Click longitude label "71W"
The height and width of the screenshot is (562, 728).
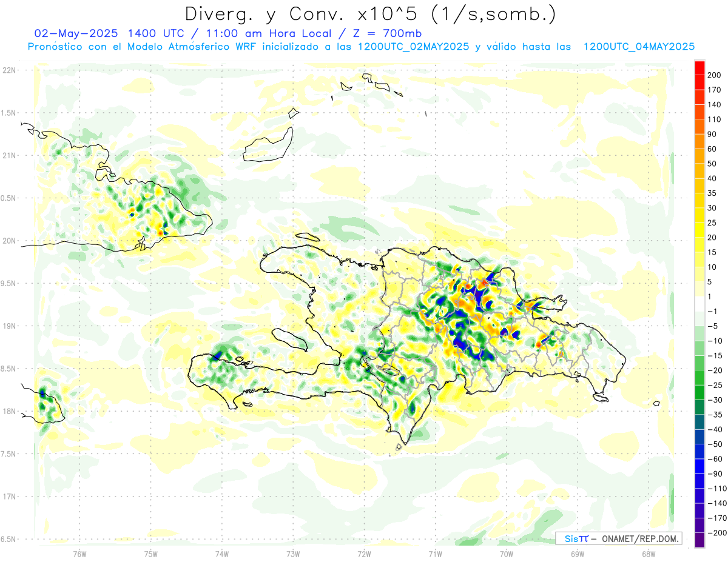pos(435,553)
